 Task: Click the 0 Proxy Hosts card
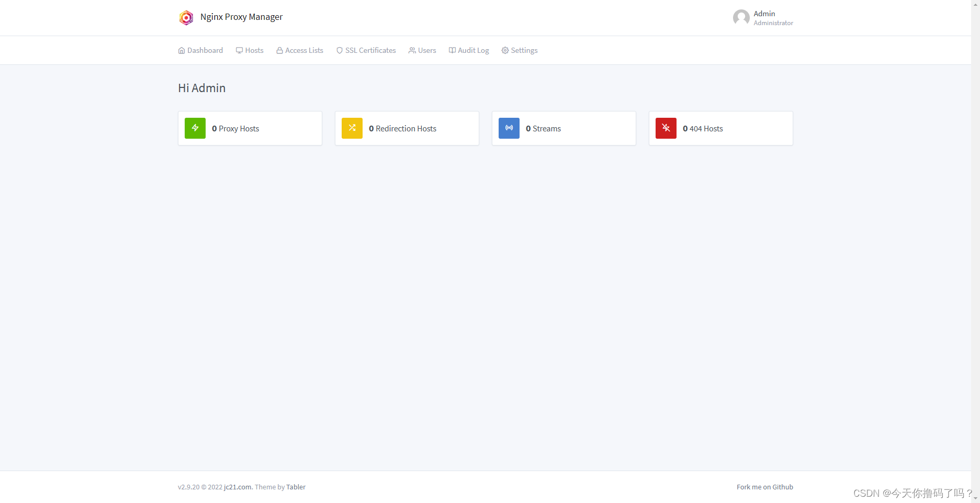click(250, 128)
